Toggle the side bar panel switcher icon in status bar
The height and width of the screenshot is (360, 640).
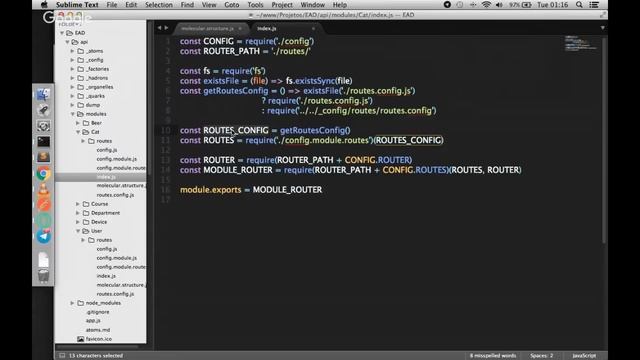click(x=62, y=356)
